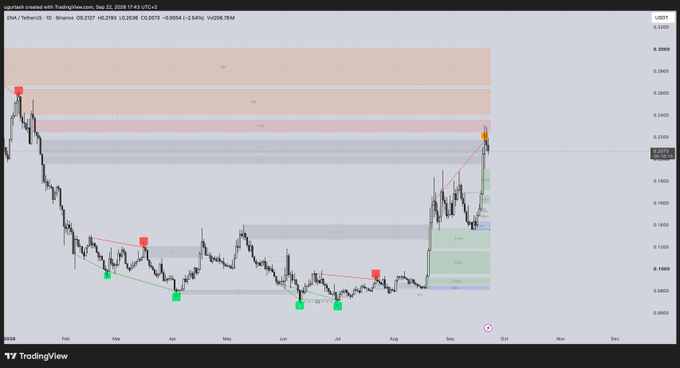Click the 0.1000 price axis label
Screen dimensions: 680x368
pyautogui.click(x=661, y=269)
